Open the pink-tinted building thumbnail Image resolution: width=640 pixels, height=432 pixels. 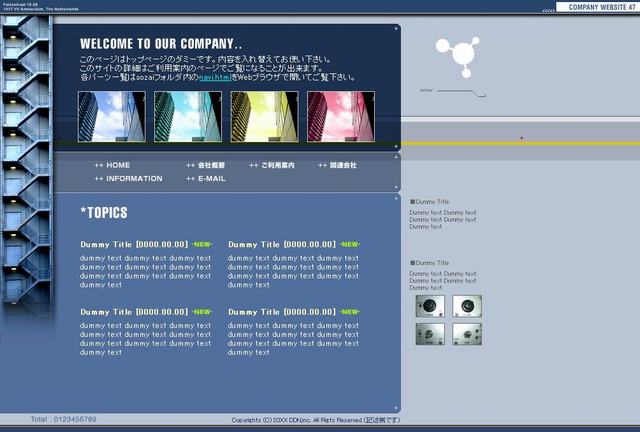341,117
